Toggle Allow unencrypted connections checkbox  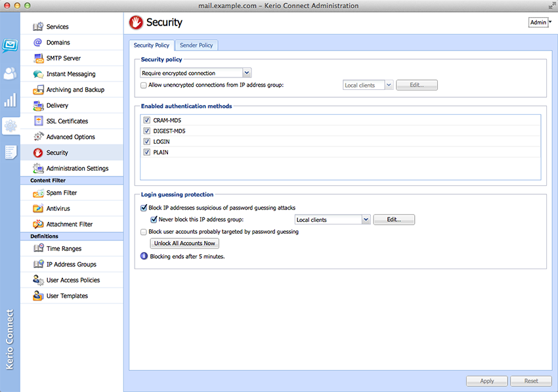(144, 85)
